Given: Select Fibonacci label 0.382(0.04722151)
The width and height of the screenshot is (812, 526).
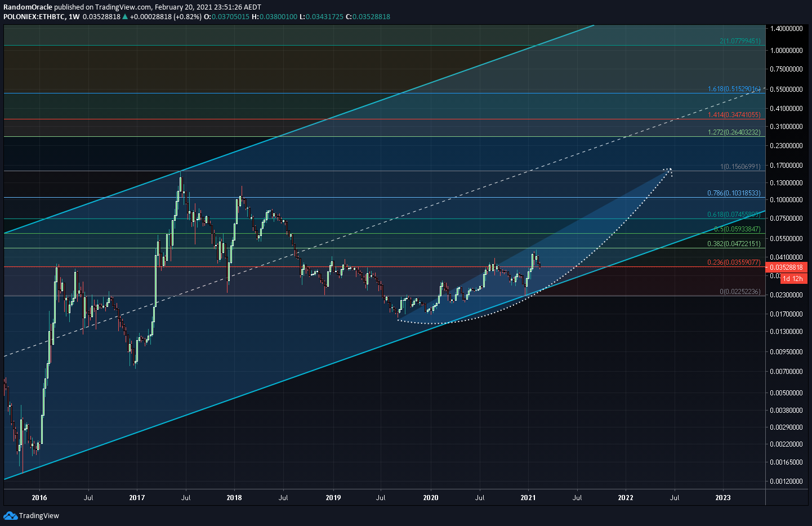Looking at the screenshot, I should pyautogui.click(x=734, y=244).
